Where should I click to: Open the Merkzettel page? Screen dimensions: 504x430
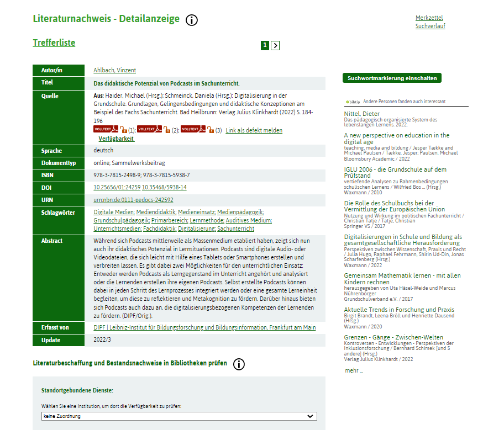click(429, 18)
